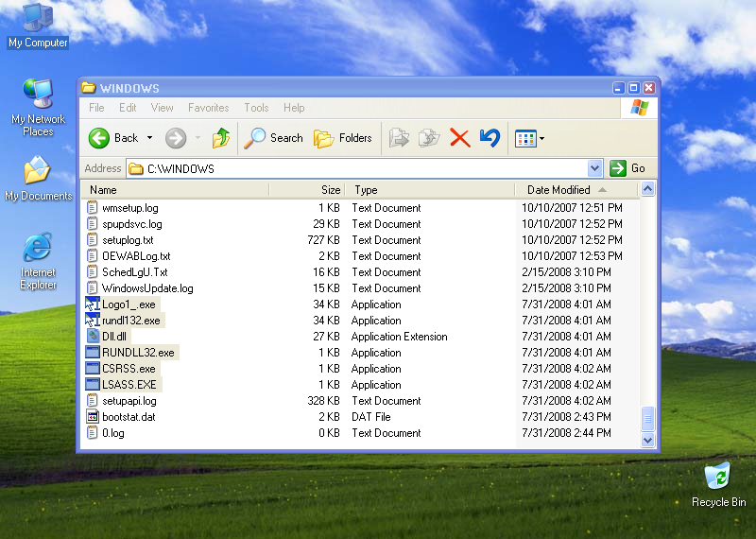Select the OEWABLog.txt file icon

[92, 255]
